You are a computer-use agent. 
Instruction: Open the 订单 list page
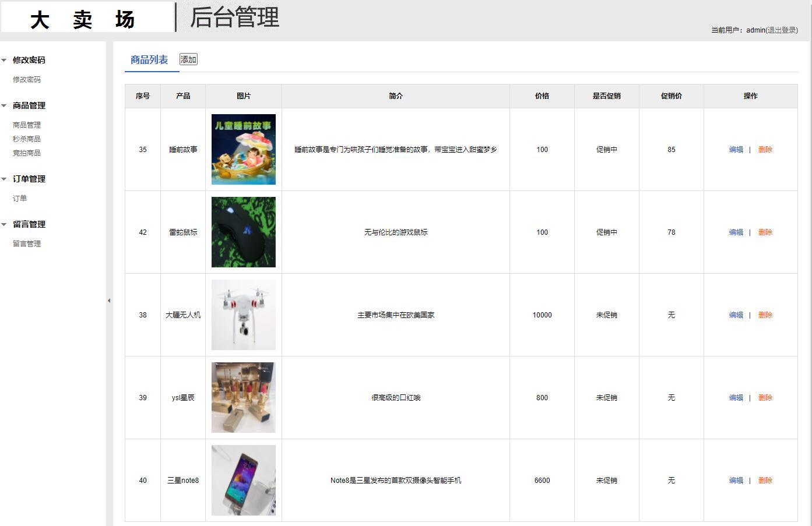pos(19,198)
